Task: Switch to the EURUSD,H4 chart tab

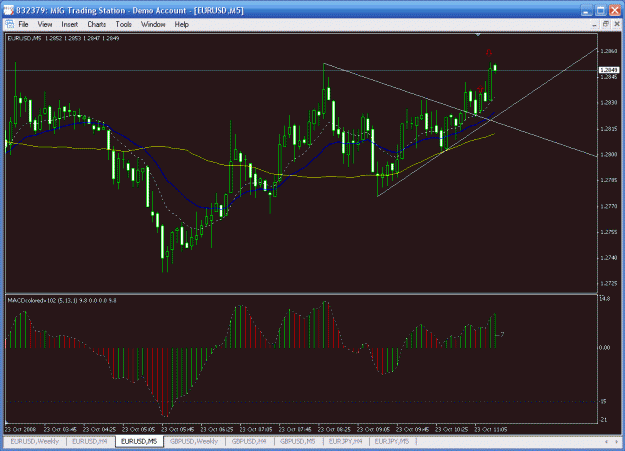Action: pos(90,441)
